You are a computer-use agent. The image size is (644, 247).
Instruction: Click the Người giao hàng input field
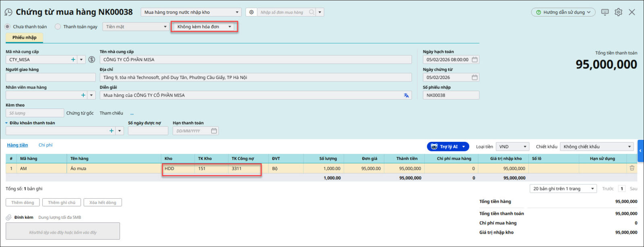click(x=50, y=77)
